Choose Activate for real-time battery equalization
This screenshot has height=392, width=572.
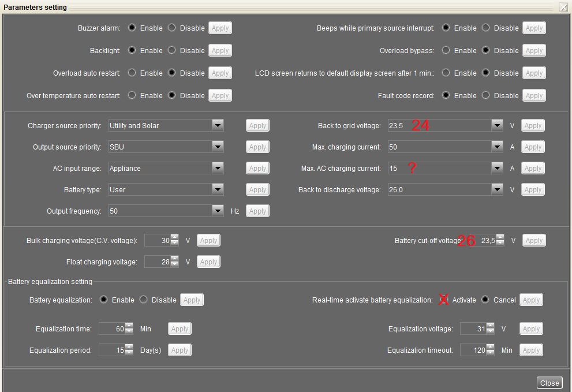(444, 300)
